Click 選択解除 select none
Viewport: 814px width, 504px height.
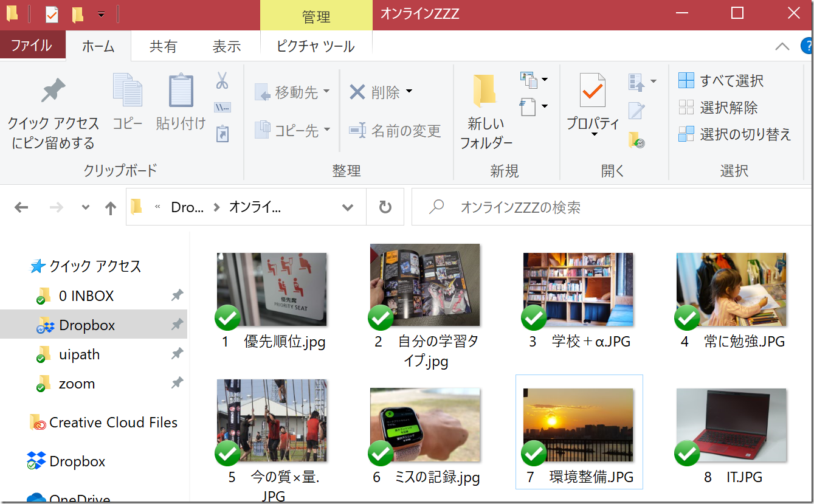coord(718,108)
